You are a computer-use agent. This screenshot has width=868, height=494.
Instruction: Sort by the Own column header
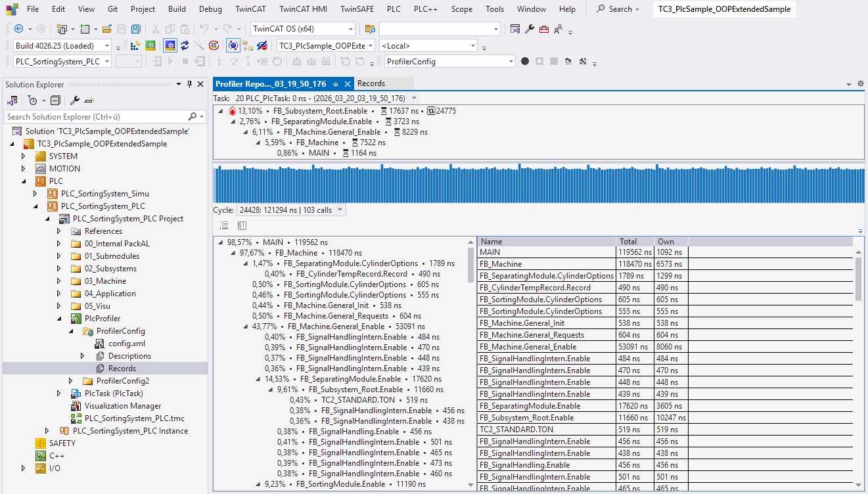pyautogui.click(x=671, y=241)
